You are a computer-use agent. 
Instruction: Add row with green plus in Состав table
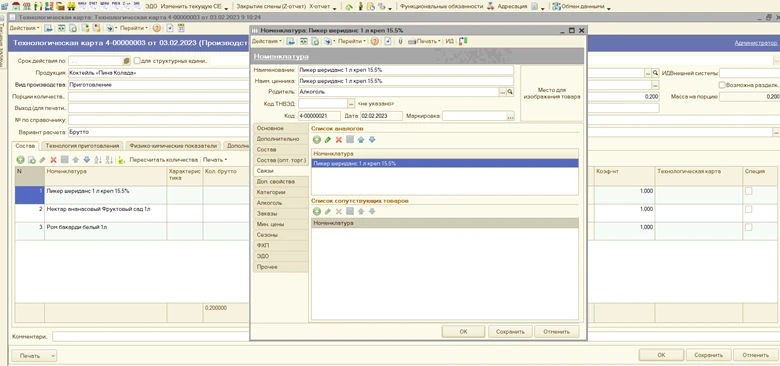pos(20,160)
